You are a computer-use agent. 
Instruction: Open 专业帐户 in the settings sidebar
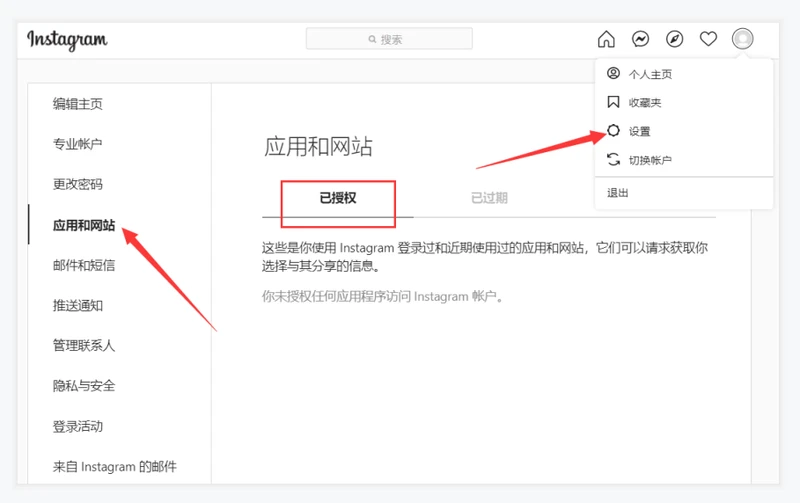pyautogui.click(x=78, y=144)
